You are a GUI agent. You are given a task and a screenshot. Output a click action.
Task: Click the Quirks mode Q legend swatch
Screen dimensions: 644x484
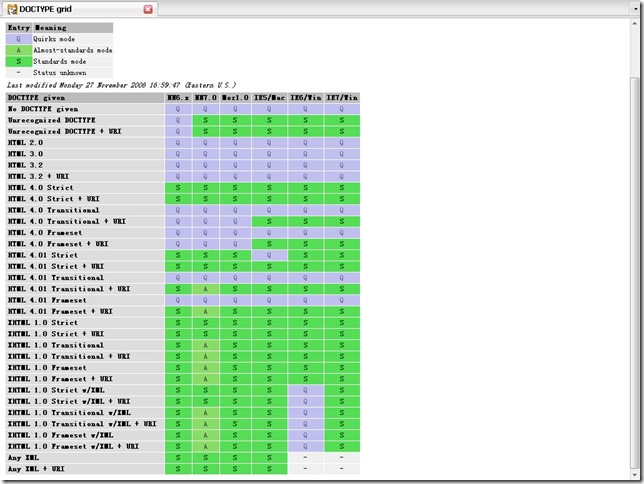click(18, 39)
